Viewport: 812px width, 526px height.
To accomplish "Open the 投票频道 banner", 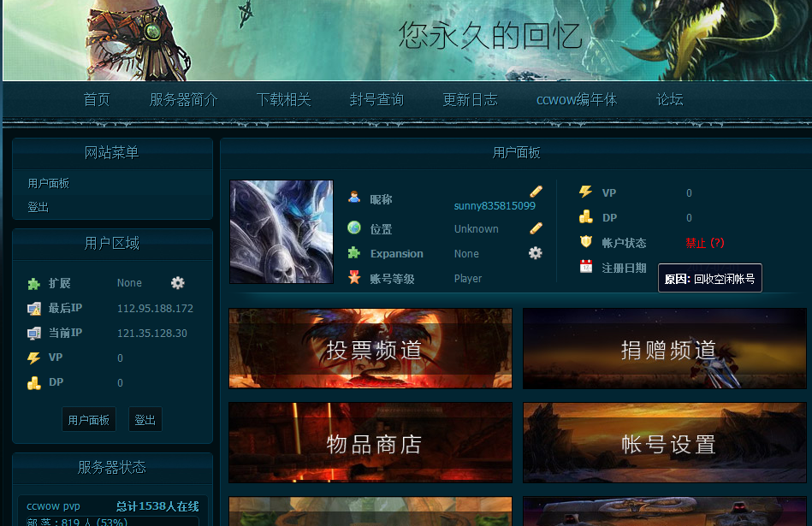I will [370, 349].
